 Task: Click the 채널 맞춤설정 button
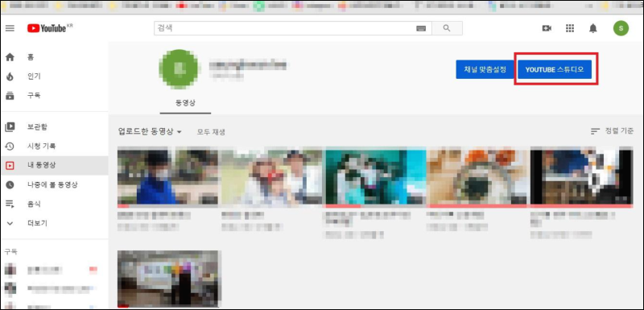485,69
